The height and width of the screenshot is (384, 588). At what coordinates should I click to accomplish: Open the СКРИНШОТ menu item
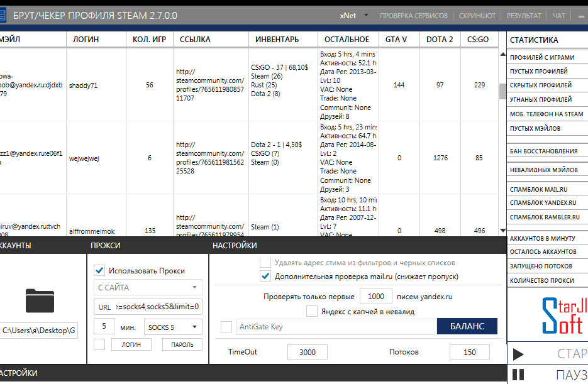(477, 16)
